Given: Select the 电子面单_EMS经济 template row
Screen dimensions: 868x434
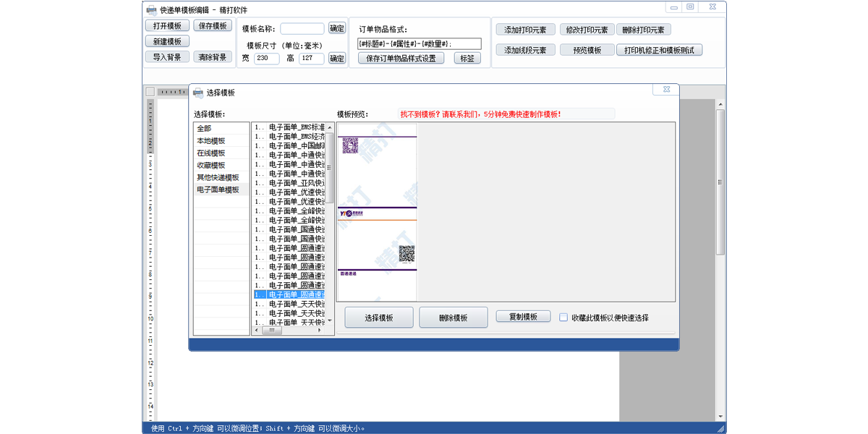Looking at the screenshot, I should tap(289, 136).
